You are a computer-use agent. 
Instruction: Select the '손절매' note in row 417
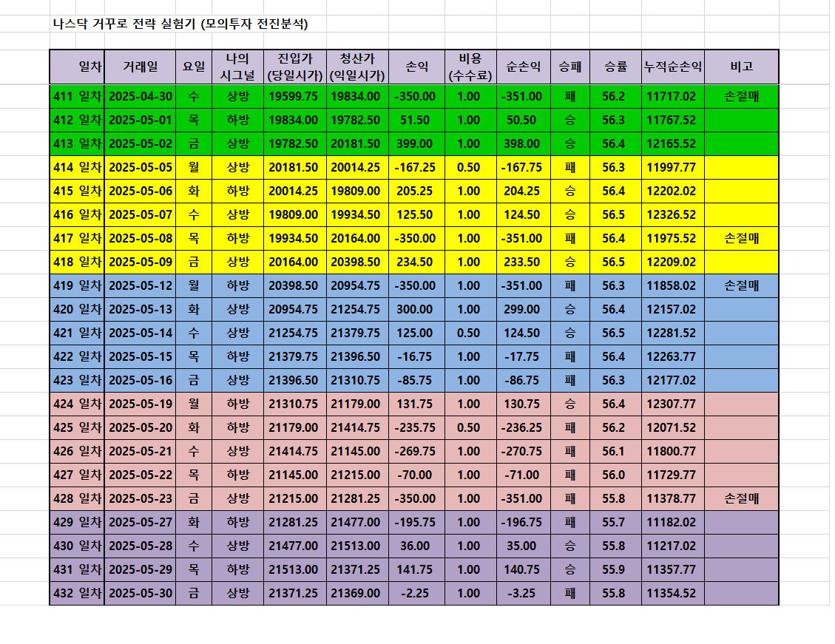[x=741, y=238]
